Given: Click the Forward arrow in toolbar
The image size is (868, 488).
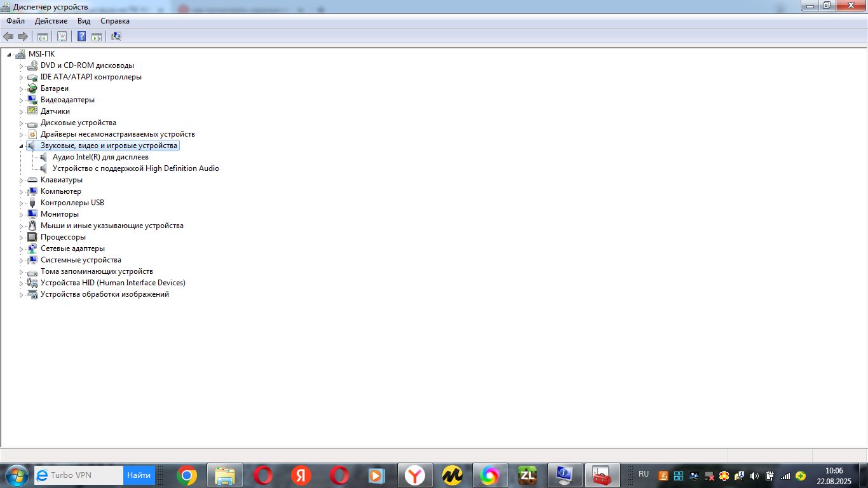Looking at the screenshot, I should click(x=23, y=36).
